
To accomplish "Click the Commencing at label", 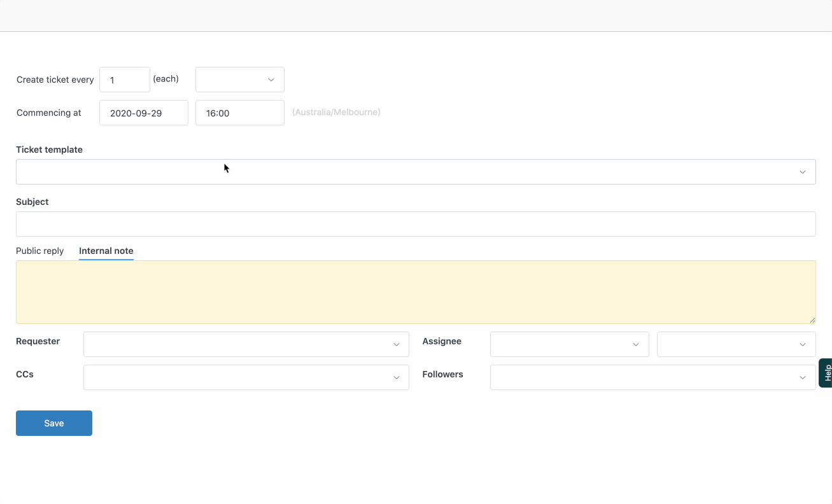I will [x=49, y=113].
